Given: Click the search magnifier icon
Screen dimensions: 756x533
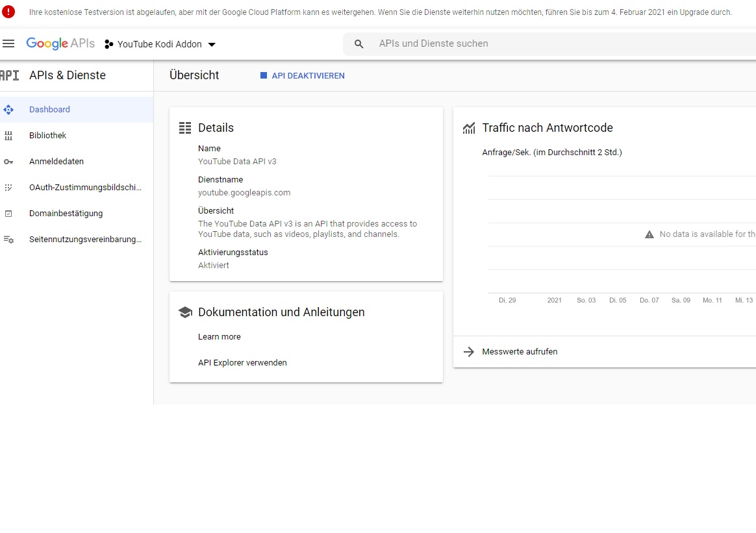Looking at the screenshot, I should click(x=359, y=44).
